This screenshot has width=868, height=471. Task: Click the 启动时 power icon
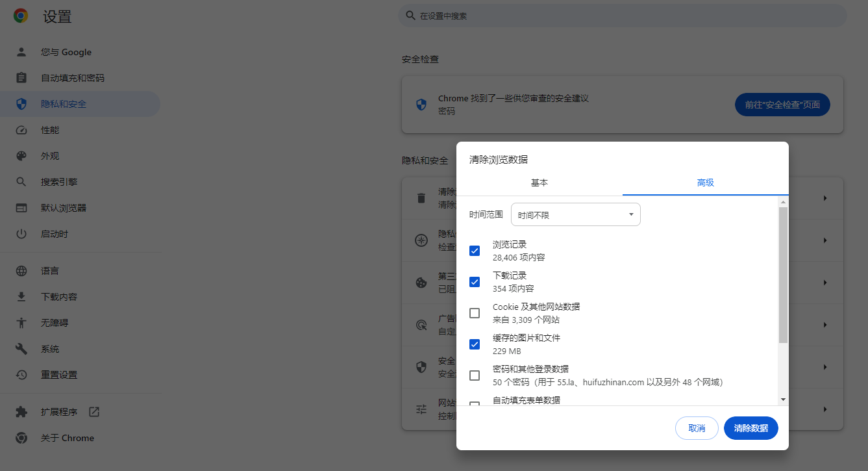click(21, 233)
